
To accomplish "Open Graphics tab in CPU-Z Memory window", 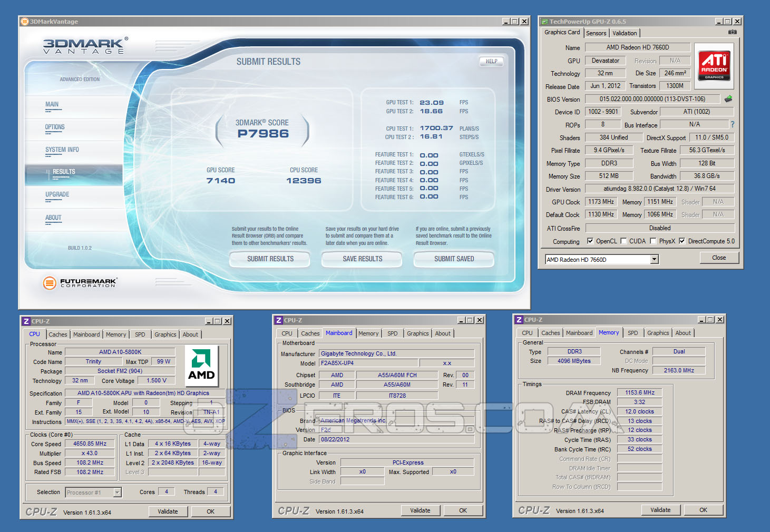I will point(658,333).
